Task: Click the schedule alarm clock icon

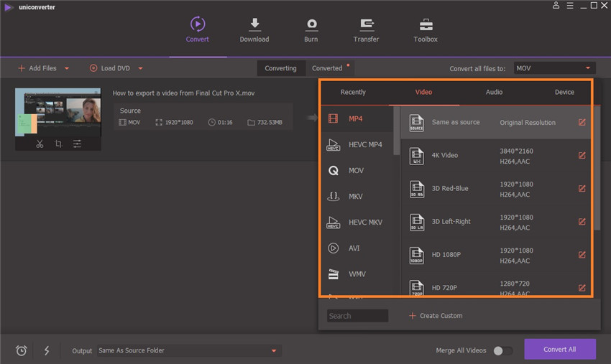Action: pyautogui.click(x=22, y=350)
